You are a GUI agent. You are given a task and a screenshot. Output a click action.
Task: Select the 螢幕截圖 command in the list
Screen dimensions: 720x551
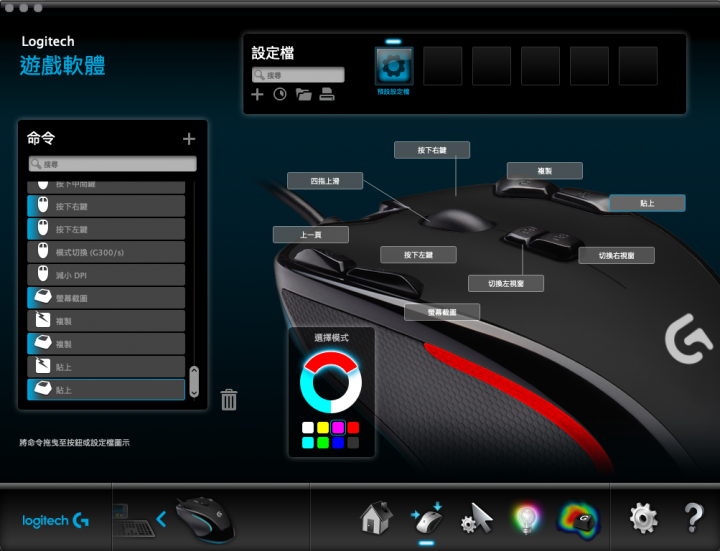tap(106, 298)
